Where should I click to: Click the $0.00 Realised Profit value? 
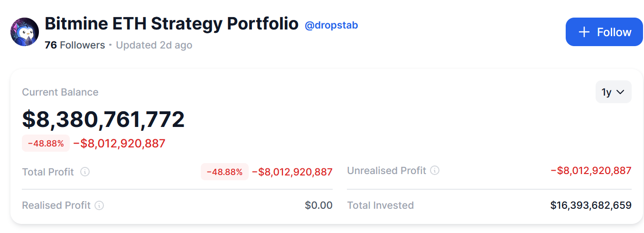(x=318, y=205)
